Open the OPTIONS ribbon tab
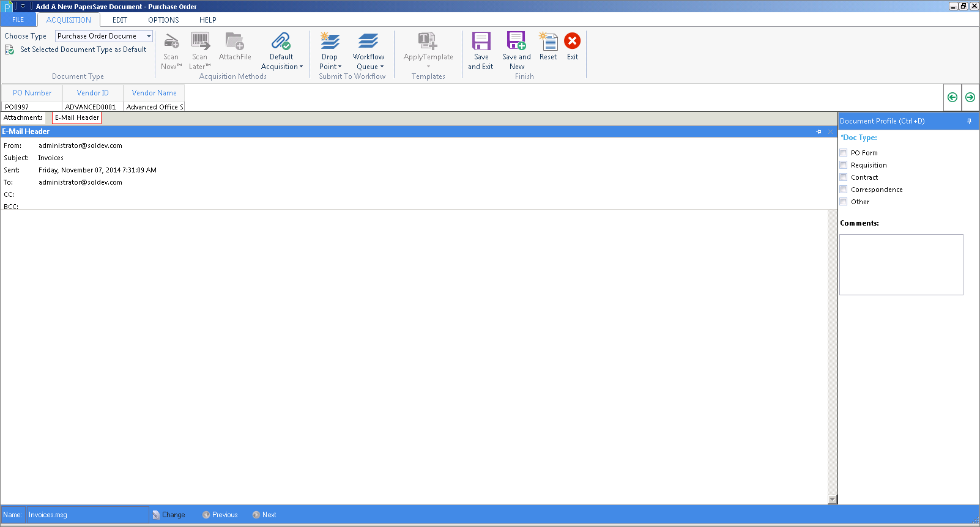Viewport: 980px width, 527px height. click(163, 20)
